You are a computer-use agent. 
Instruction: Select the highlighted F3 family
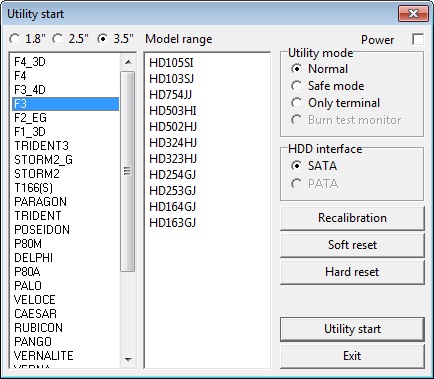coord(66,104)
